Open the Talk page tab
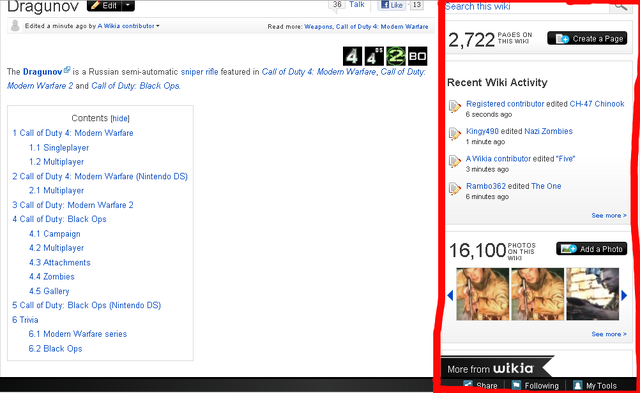Viewport: 640px width, 393px height. point(357,4)
